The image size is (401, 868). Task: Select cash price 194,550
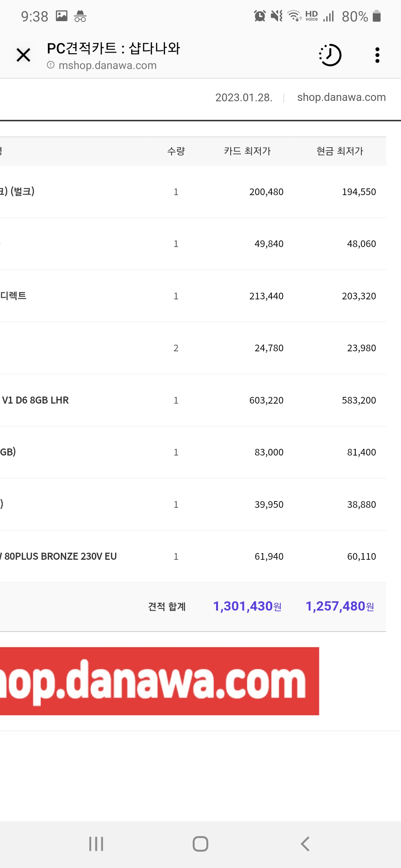click(x=359, y=192)
